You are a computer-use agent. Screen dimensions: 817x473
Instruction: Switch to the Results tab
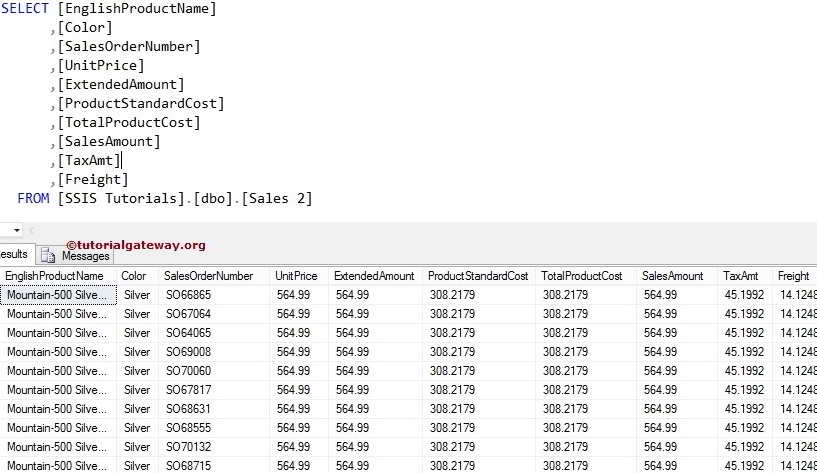pos(15,254)
